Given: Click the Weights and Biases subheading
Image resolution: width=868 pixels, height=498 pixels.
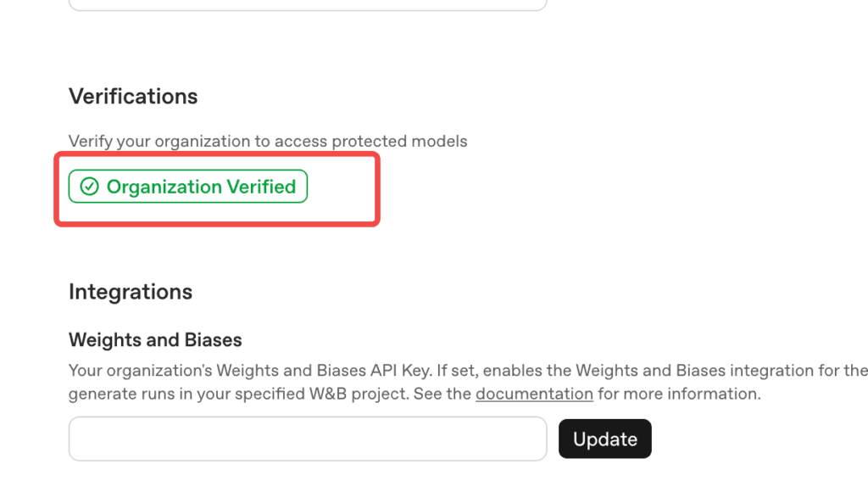Looking at the screenshot, I should [156, 339].
